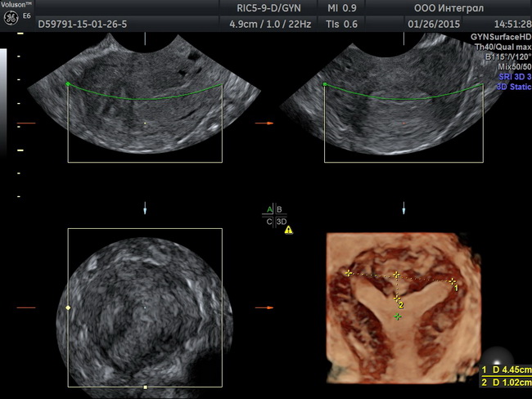Select quadrant C in the plane selector
The image size is (532, 399).
[268, 221]
